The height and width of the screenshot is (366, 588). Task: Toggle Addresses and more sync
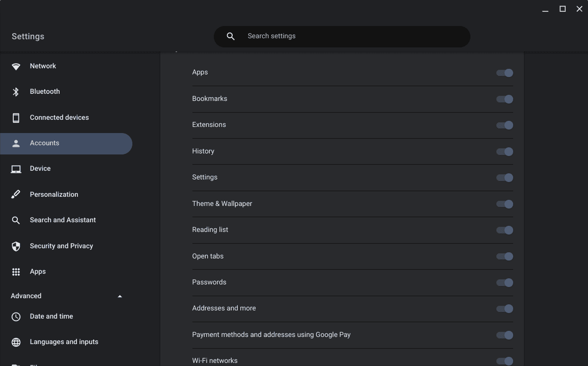[505, 308]
